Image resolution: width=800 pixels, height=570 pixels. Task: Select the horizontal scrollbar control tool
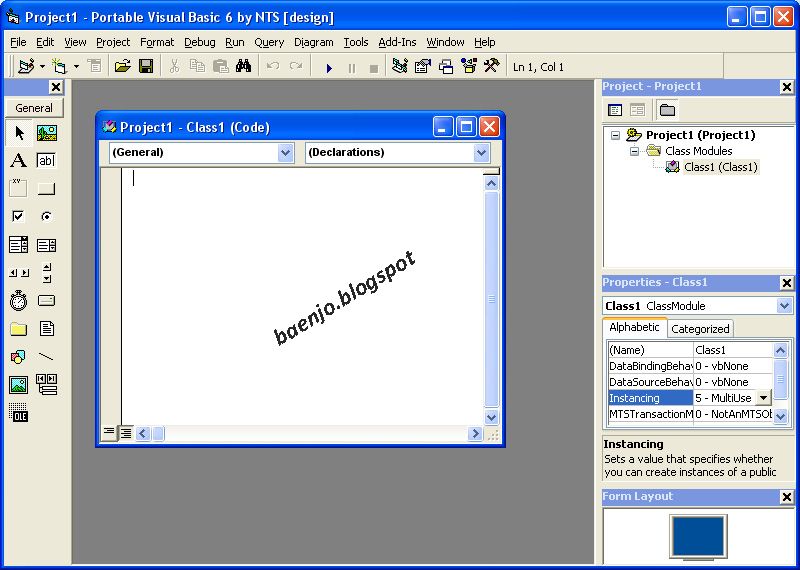click(x=19, y=273)
